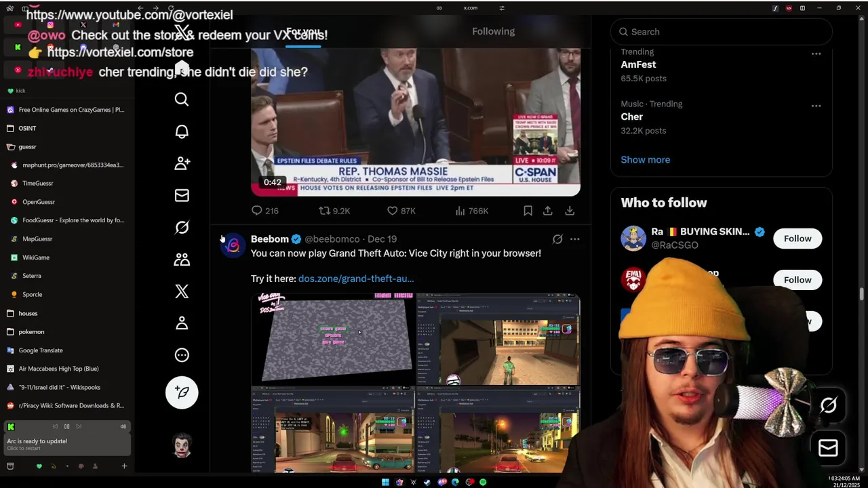This screenshot has height=488, width=868.
Task: Open more options for Cher trend
Action: coord(816,106)
